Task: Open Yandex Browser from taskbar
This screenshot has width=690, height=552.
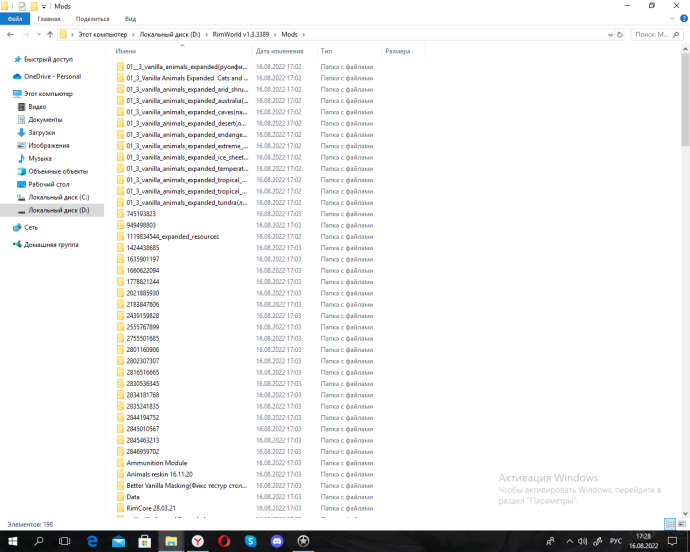Action: pyautogui.click(x=197, y=541)
